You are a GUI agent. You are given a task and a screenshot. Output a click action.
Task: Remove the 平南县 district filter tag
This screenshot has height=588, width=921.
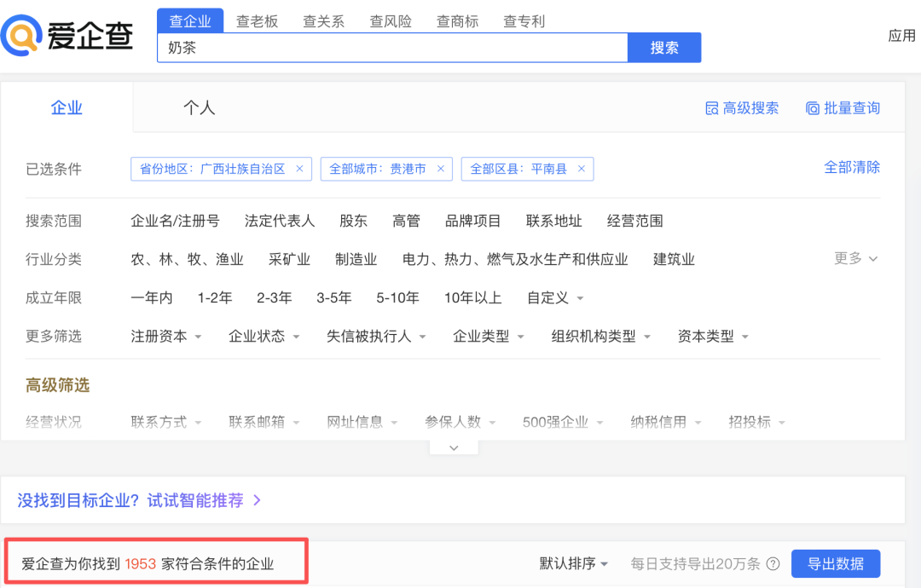coord(582,169)
